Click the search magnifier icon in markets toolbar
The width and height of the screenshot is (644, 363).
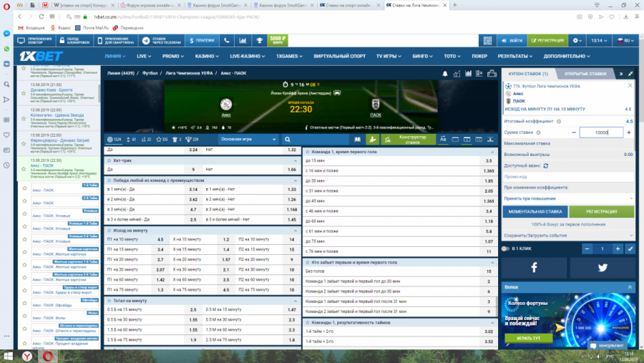(x=287, y=140)
